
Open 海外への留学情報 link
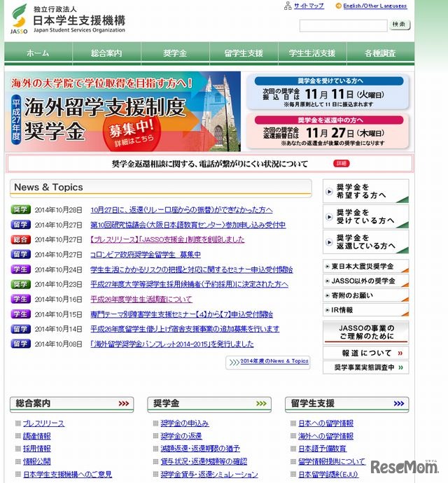(x=325, y=436)
